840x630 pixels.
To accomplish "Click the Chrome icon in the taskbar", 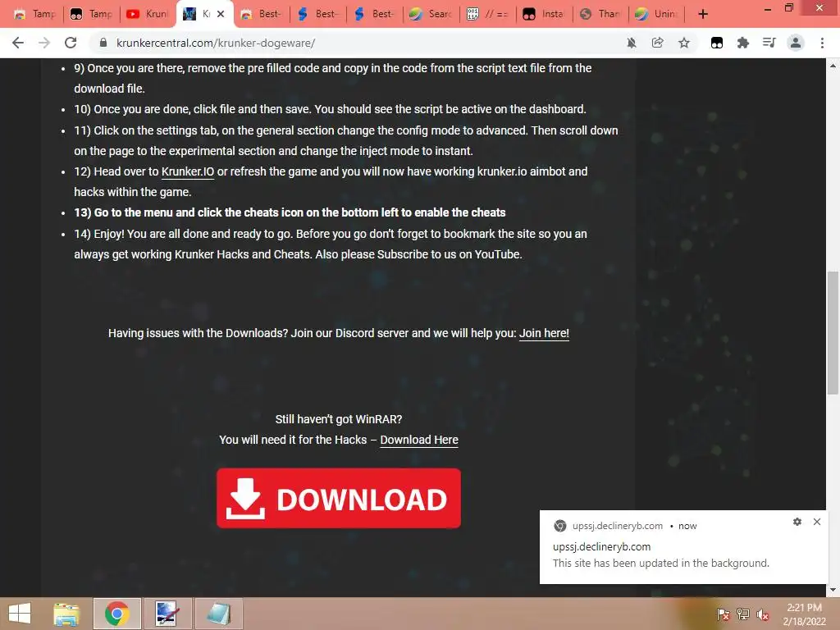I will tap(116, 614).
